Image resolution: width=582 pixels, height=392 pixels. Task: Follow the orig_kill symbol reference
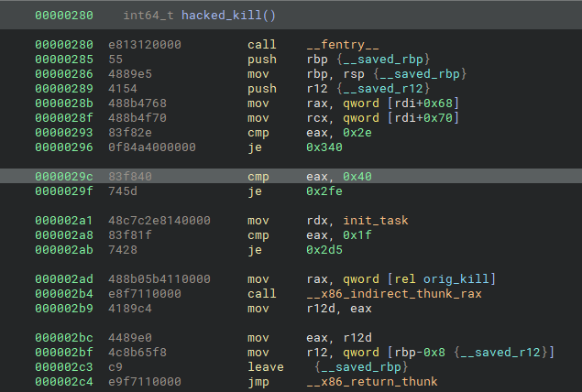coord(456,279)
